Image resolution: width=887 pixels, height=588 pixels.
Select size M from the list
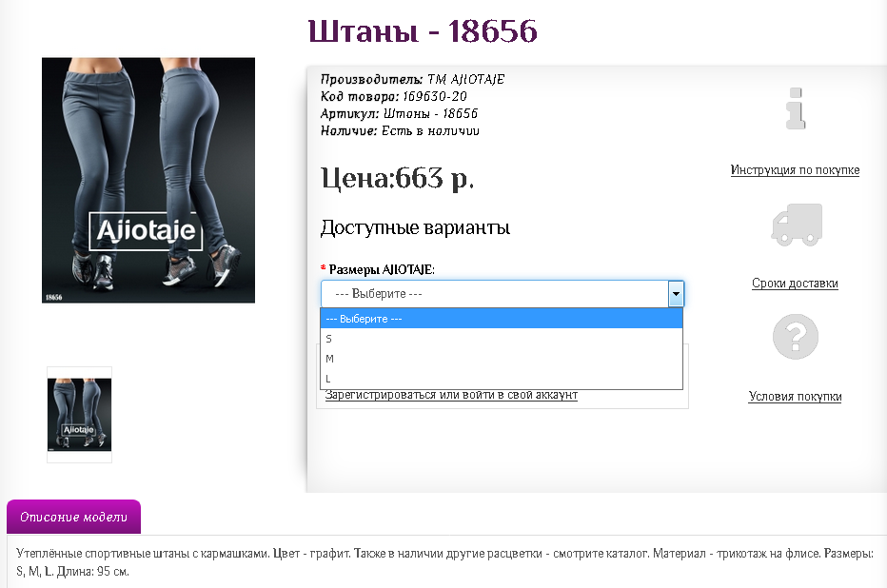point(501,359)
